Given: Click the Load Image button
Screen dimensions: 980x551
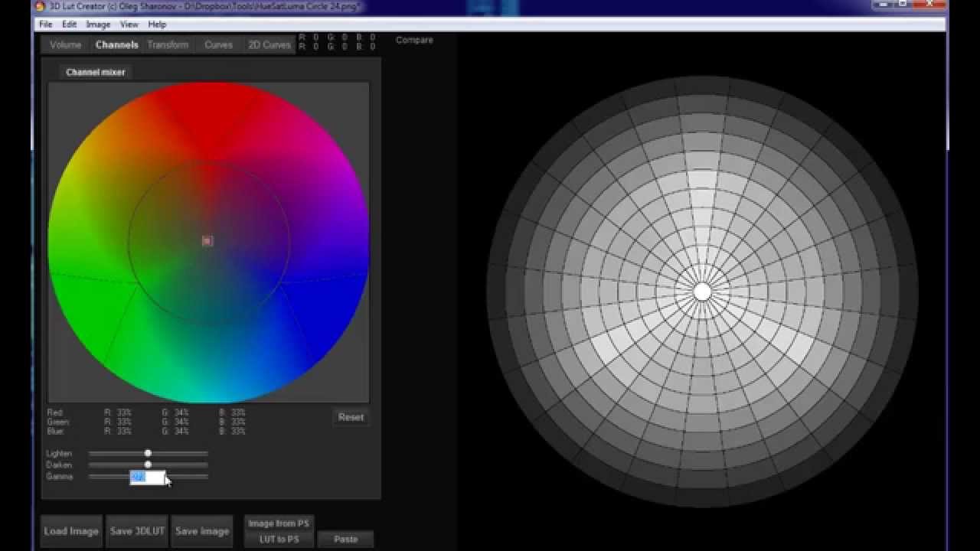Looking at the screenshot, I should [71, 531].
